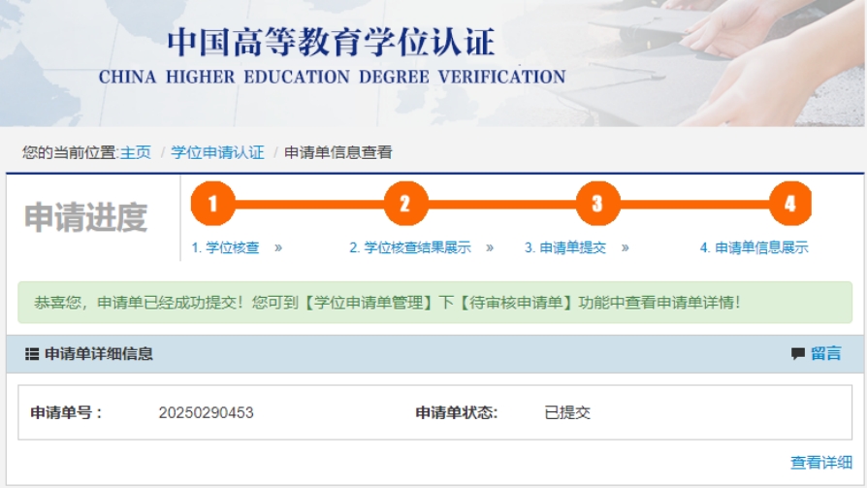Select the "2. 学位核查结果展示" step label

[x=410, y=247]
